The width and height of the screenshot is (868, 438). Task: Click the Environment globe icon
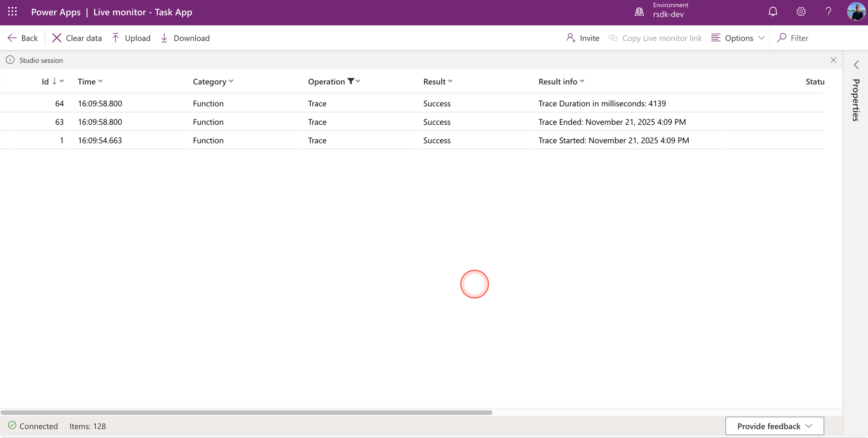[x=639, y=12]
